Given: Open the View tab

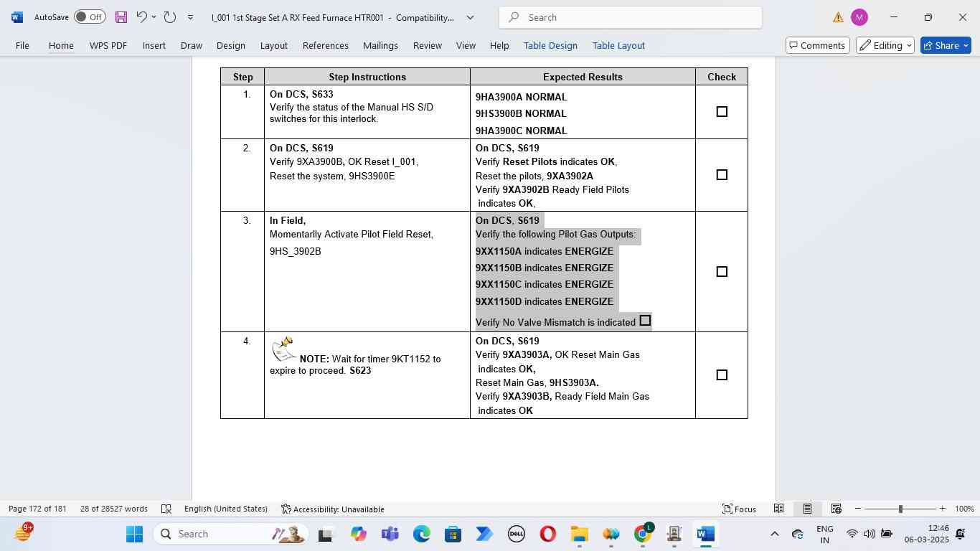Looking at the screenshot, I should coord(466,45).
